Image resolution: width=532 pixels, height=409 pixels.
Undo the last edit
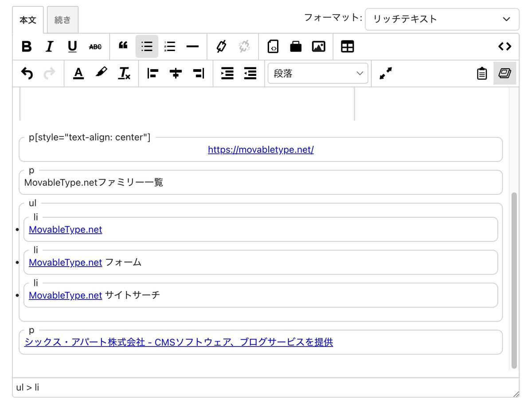coord(27,74)
